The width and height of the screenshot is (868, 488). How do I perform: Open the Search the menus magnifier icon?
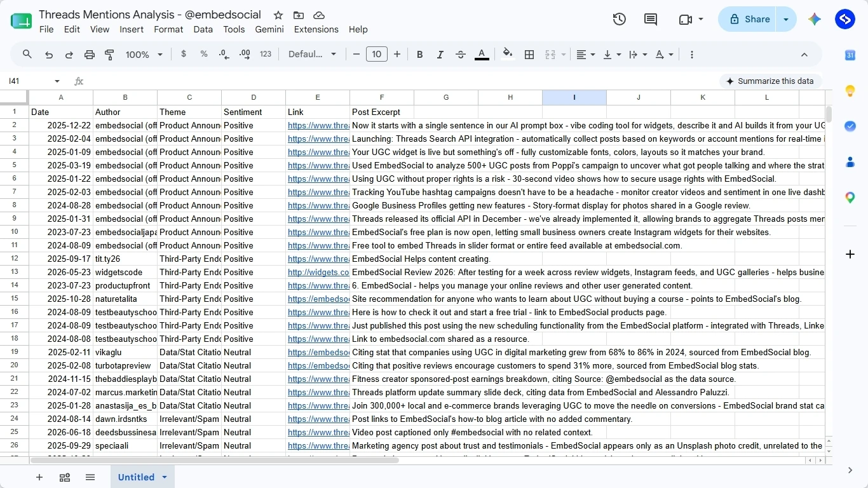[27, 55]
